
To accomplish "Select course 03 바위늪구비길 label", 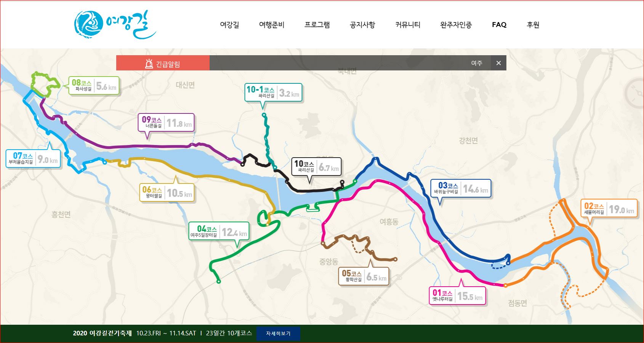I will [460, 188].
